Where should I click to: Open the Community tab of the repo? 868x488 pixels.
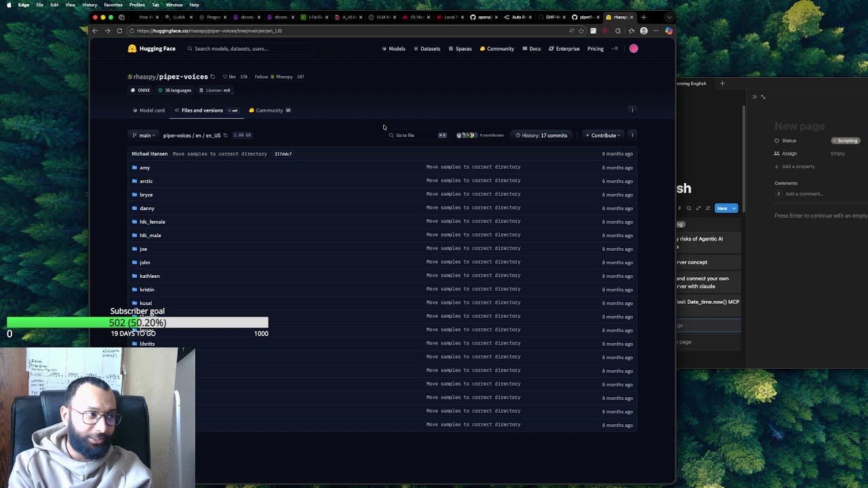tap(269, 110)
